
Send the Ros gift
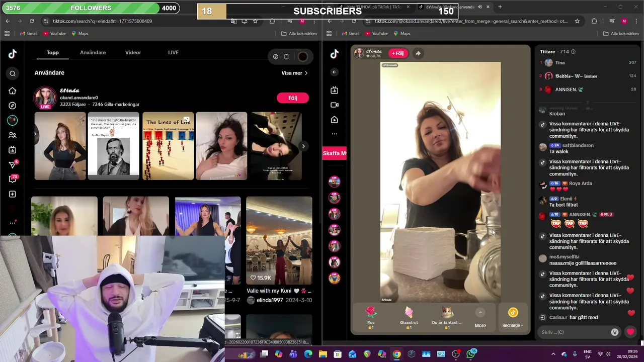(371, 318)
